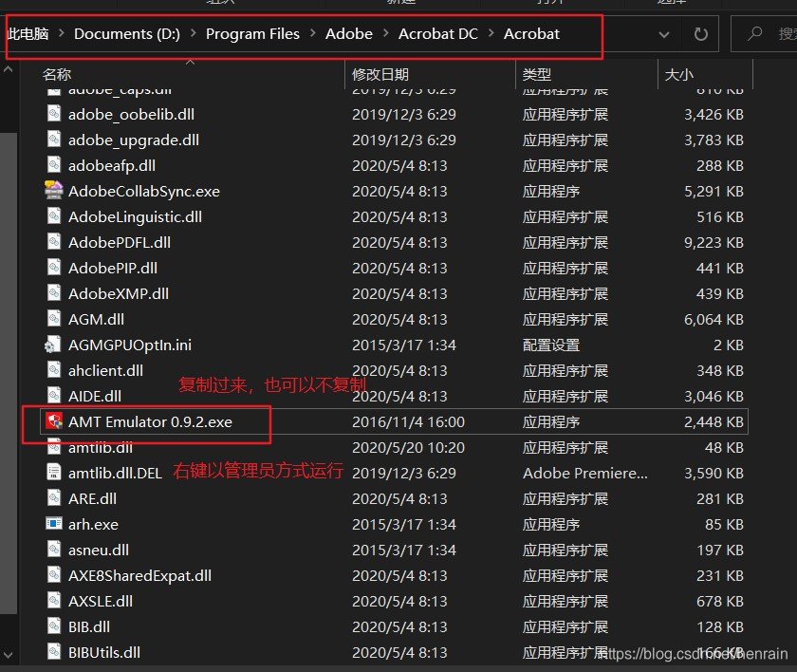
Task: Click the BIB.dll file icon
Action: (54, 625)
